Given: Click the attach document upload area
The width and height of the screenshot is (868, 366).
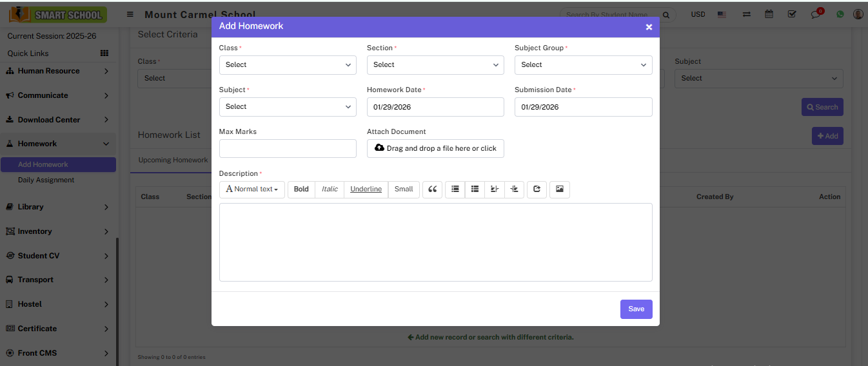Looking at the screenshot, I should [x=435, y=149].
